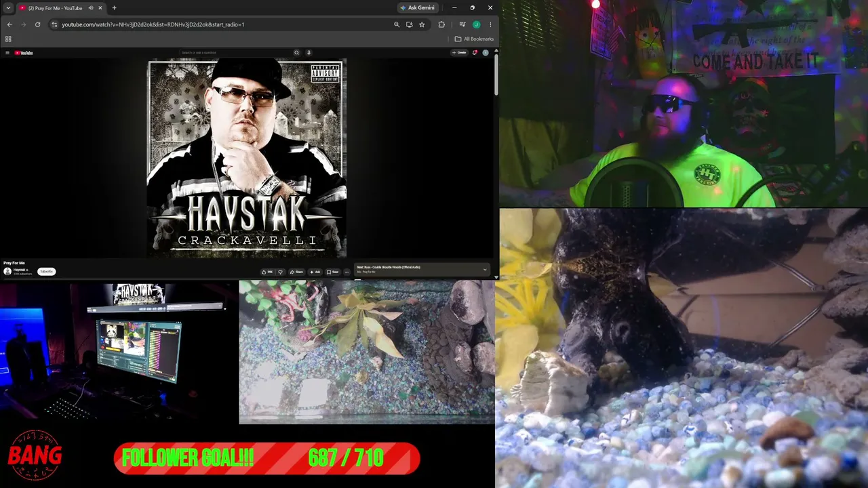This screenshot has width=868, height=488.
Task: Open more actions ellipsis under video
Action: coord(347,272)
